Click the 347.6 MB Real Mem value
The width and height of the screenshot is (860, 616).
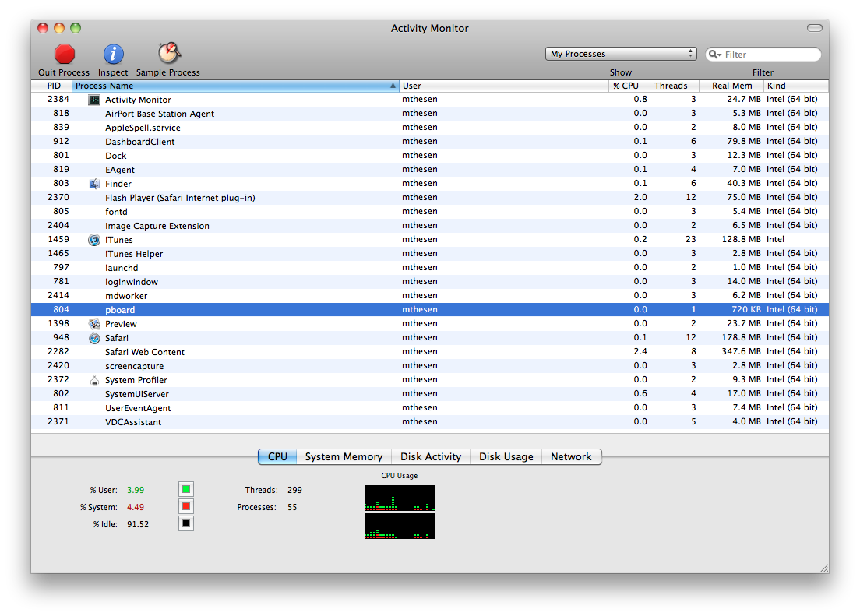tap(741, 351)
